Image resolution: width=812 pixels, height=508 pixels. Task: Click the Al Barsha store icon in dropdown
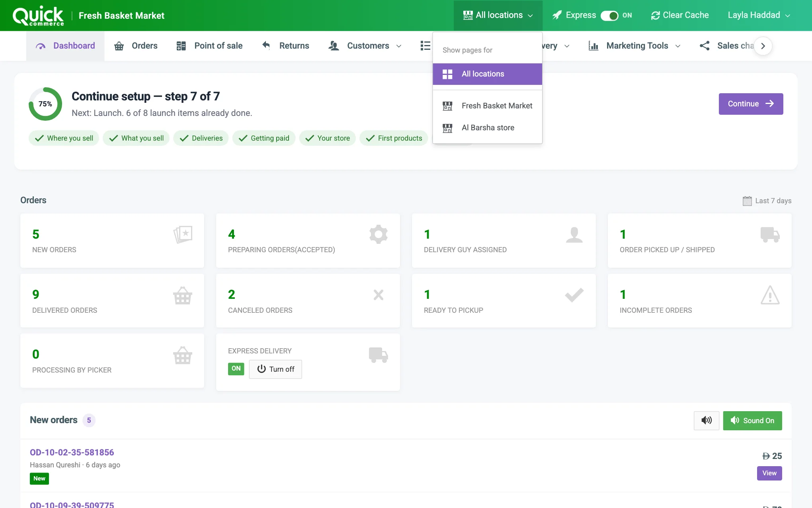447,128
